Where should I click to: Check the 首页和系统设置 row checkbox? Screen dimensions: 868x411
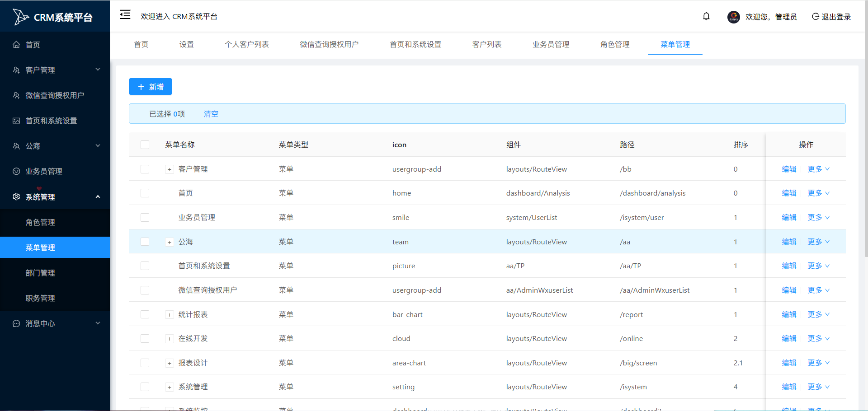click(x=145, y=266)
